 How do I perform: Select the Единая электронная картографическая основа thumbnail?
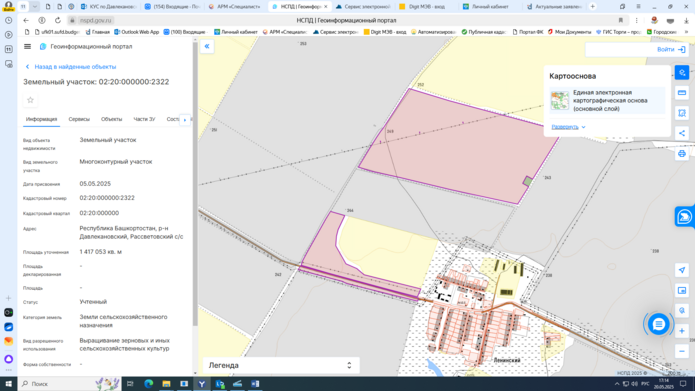560,101
